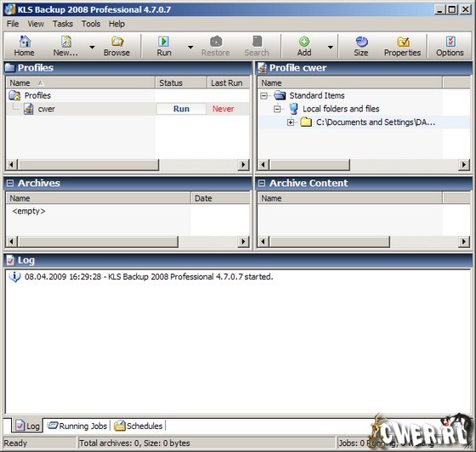Screen dimensions: 476x452
Task: Click the Run status button for cwer
Action: pos(181,109)
